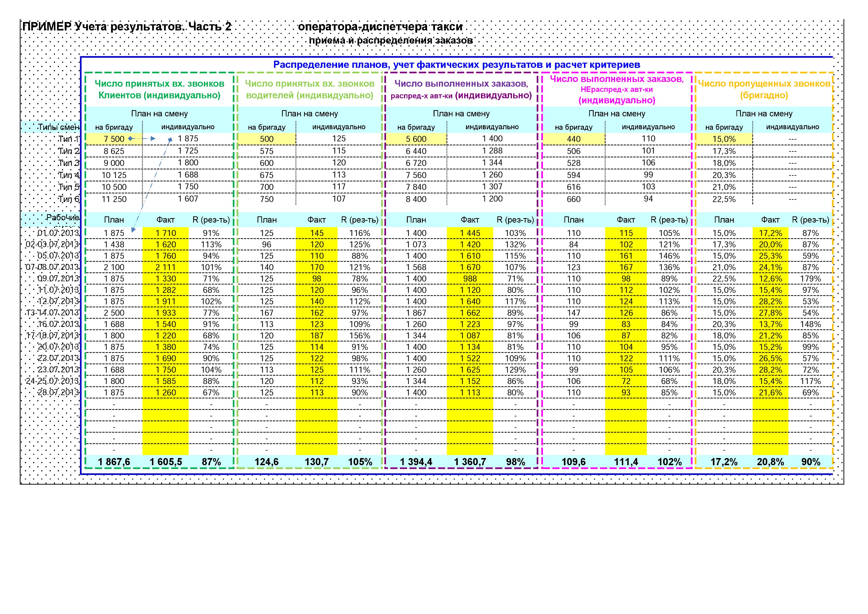Image resolution: width=868 pixels, height=614 pixels.
Task: Click the yellow fact cell '187'
Action: pos(316,335)
